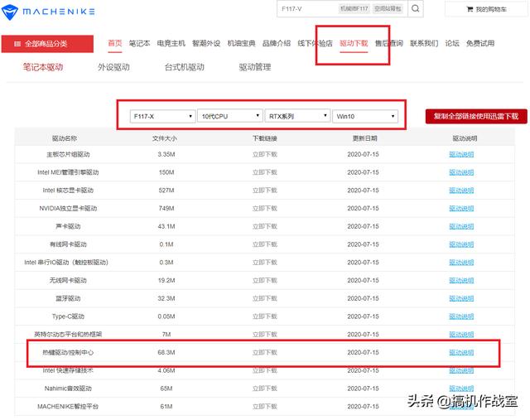Click the 文件大小 column header
This screenshot has height=420, width=530.
click(165, 138)
